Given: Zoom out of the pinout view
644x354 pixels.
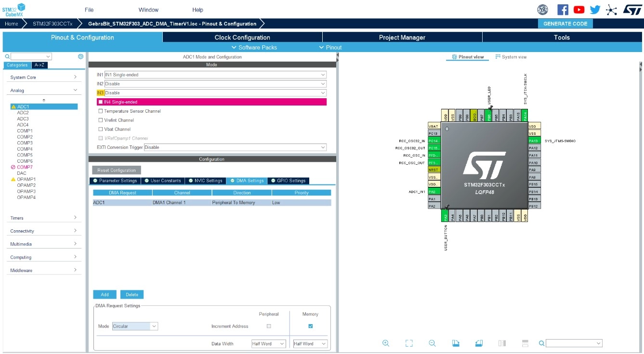Looking at the screenshot, I should click(432, 343).
